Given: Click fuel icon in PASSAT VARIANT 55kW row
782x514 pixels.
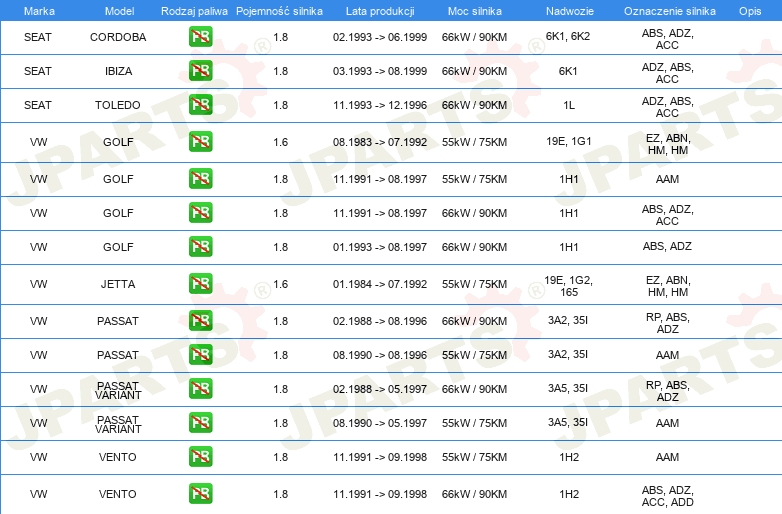Looking at the screenshot, I should (x=200, y=422).
